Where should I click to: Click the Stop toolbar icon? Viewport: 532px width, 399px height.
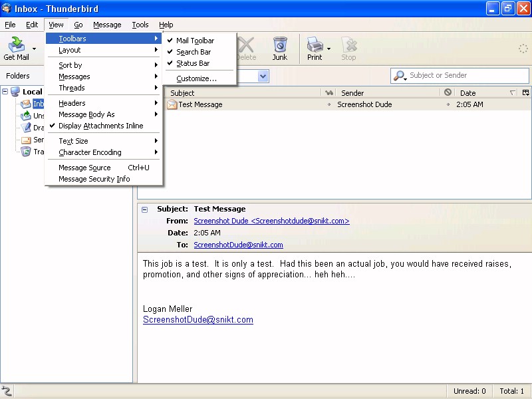(348, 45)
